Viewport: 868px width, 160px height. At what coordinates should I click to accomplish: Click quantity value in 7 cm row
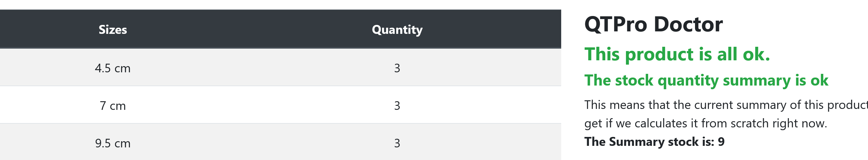coord(397,106)
